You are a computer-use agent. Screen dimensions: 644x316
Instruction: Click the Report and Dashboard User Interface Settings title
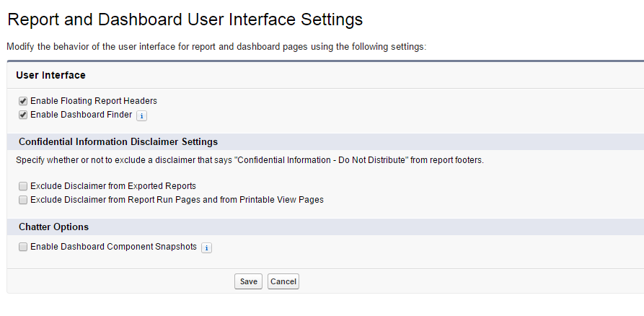pyautogui.click(x=185, y=19)
